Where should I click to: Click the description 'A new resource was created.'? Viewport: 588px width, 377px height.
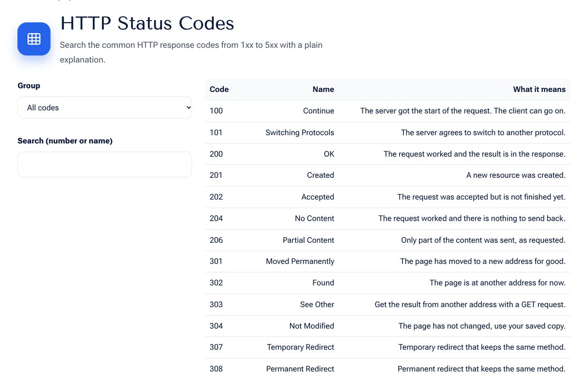[x=516, y=175]
